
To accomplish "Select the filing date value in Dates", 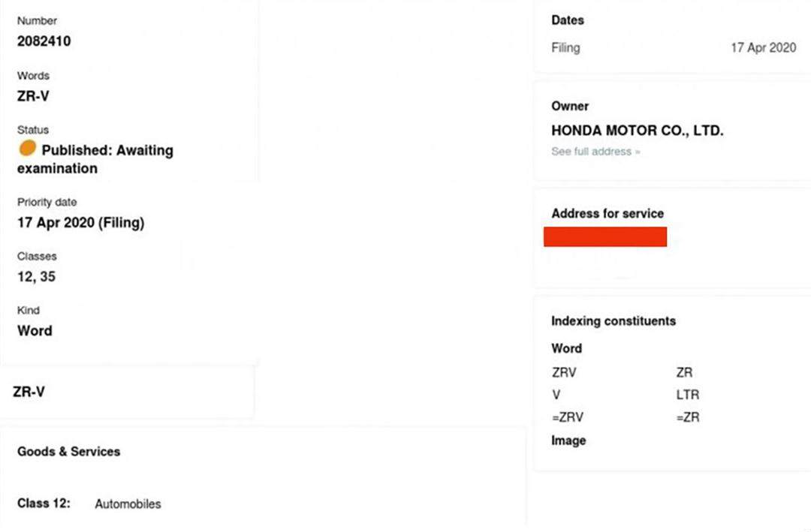I will click(763, 48).
